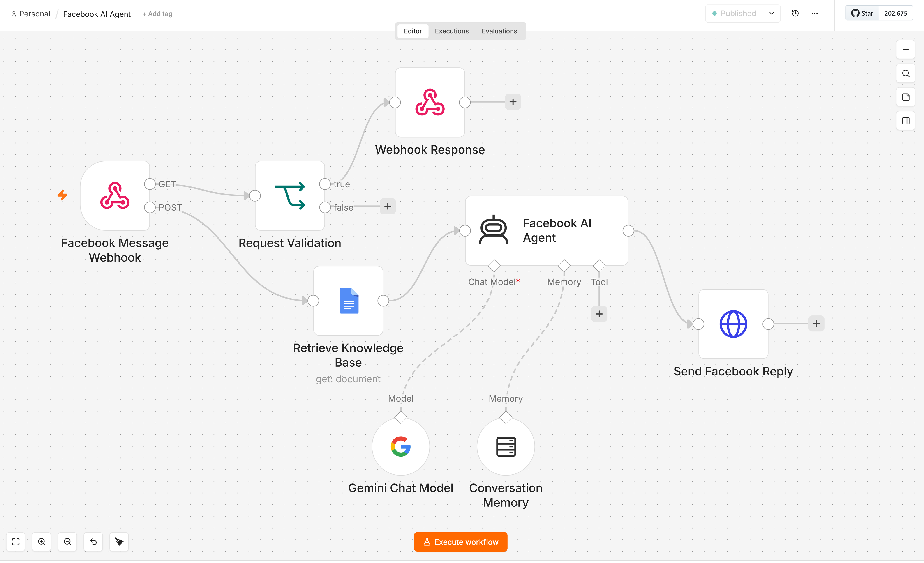Add a node on the false branch

point(388,206)
